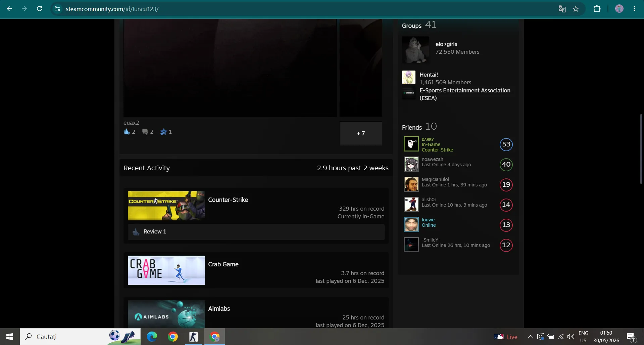Open the Aimlabs title link
The image size is (644, 345).
pos(219,309)
